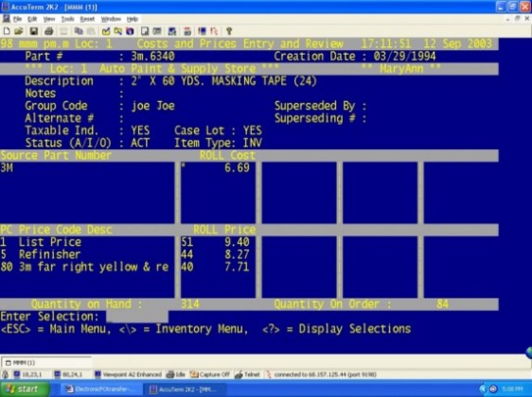Screen dimensions: 532x397
Task: Open the Edit menu
Action: click(x=32, y=19)
